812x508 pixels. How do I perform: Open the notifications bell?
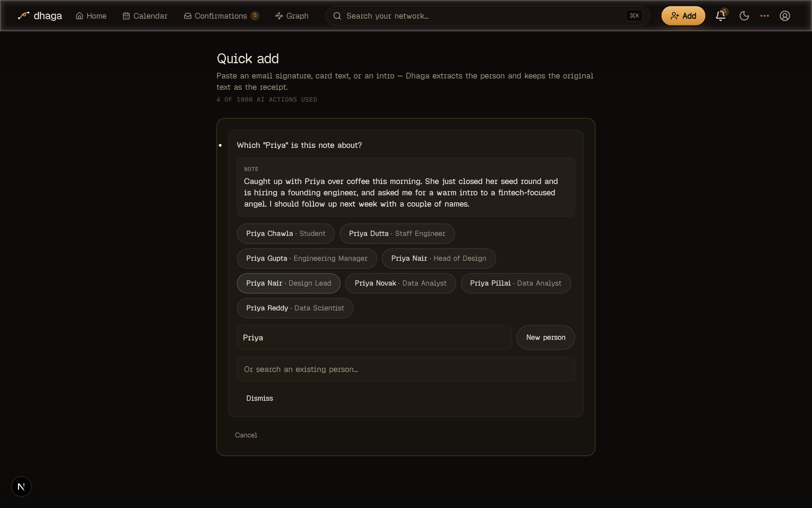(x=720, y=16)
